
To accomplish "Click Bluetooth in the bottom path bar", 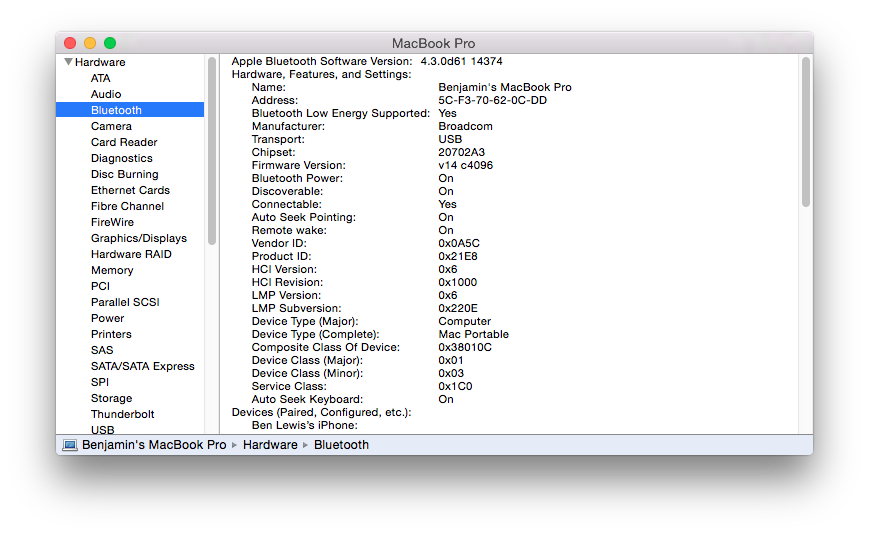I will (x=341, y=445).
